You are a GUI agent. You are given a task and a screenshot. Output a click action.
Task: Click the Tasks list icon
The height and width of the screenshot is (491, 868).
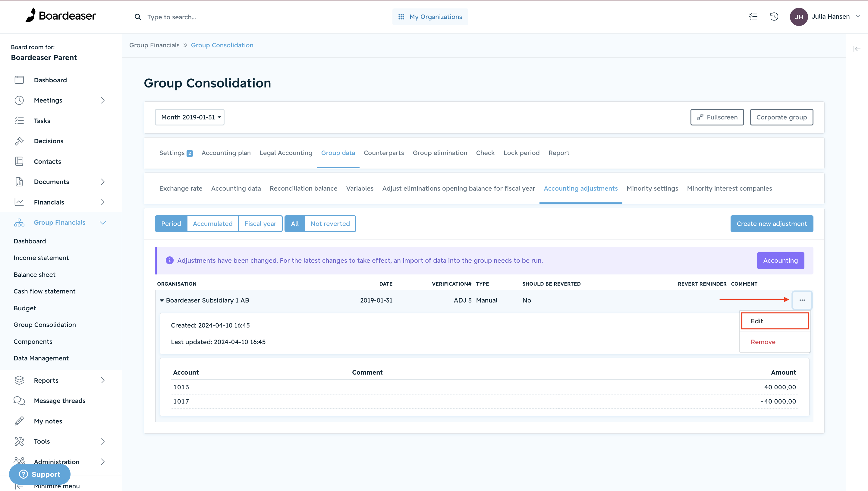19,121
